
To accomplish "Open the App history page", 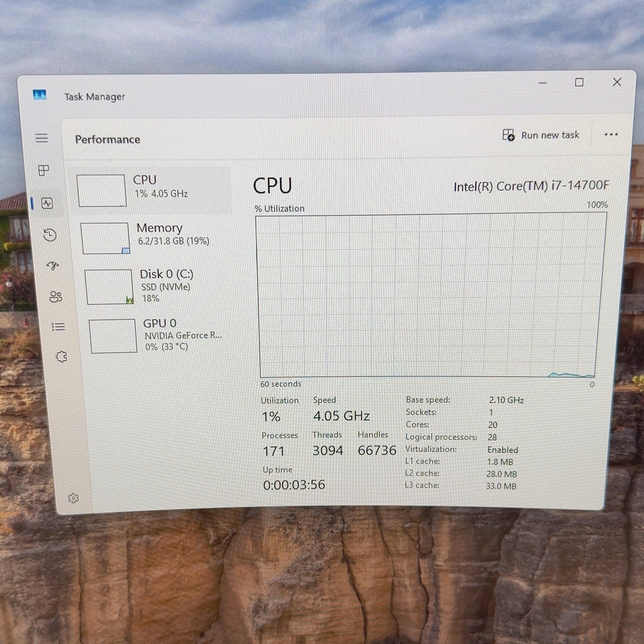I will tap(50, 234).
